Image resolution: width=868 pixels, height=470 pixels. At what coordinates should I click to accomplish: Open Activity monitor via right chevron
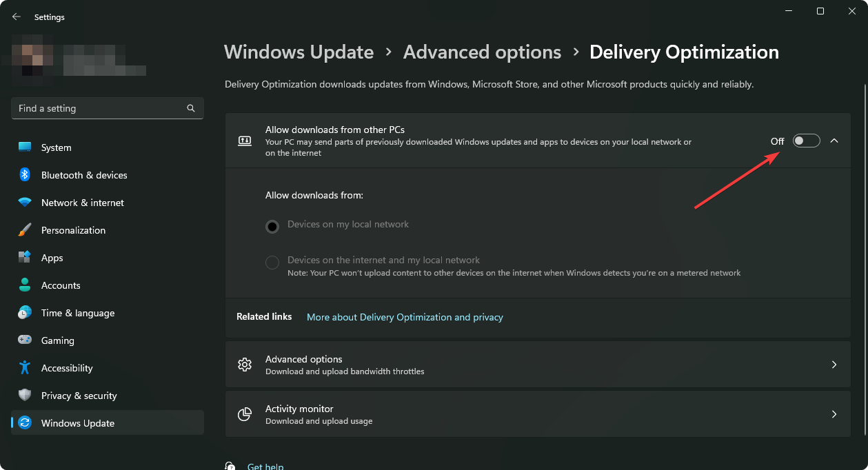pos(834,414)
